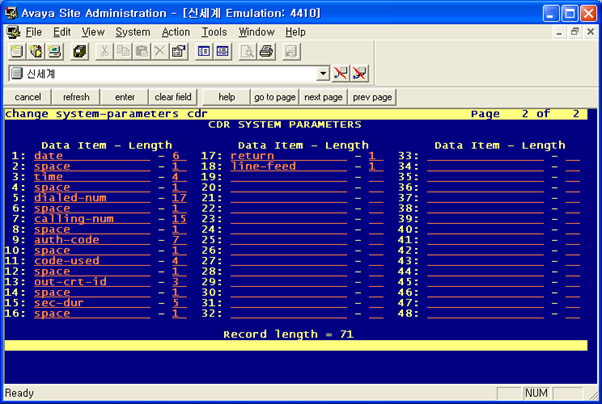Toggle the left pane view icon
This screenshot has width=602, height=404.
tap(204, 51)
